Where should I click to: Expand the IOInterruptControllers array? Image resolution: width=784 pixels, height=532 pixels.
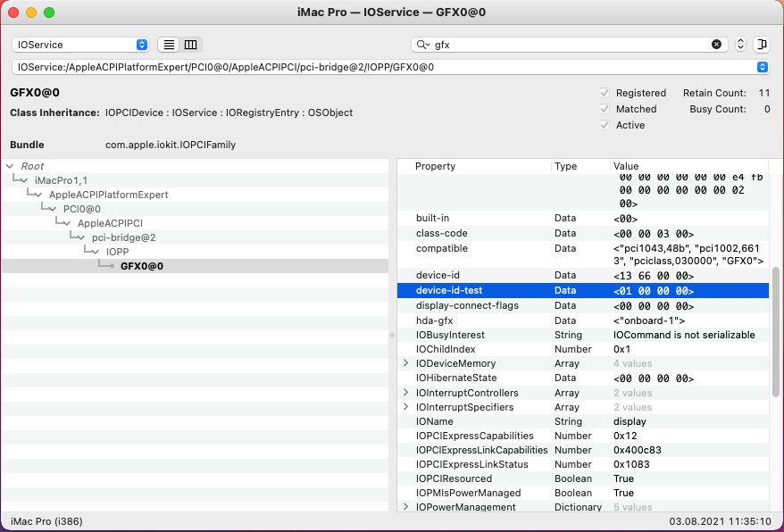coord(406,393)
